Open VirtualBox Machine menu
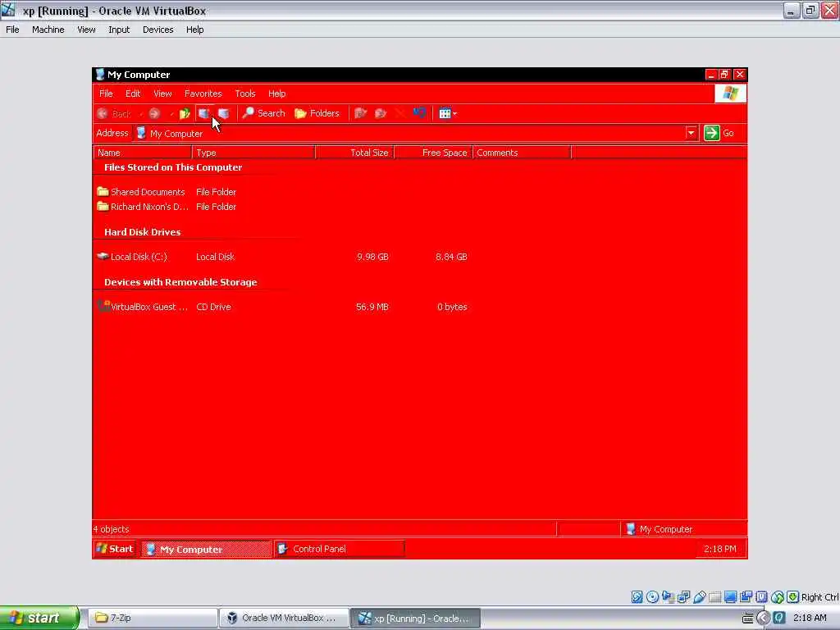The image size is (840, 630). (48, 30)
